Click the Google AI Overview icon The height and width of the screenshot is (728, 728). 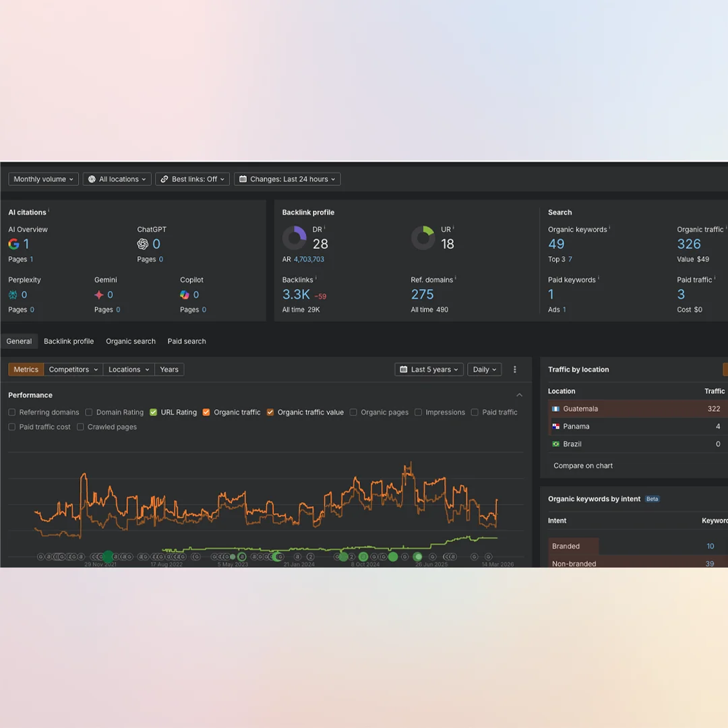pos(13,244)
